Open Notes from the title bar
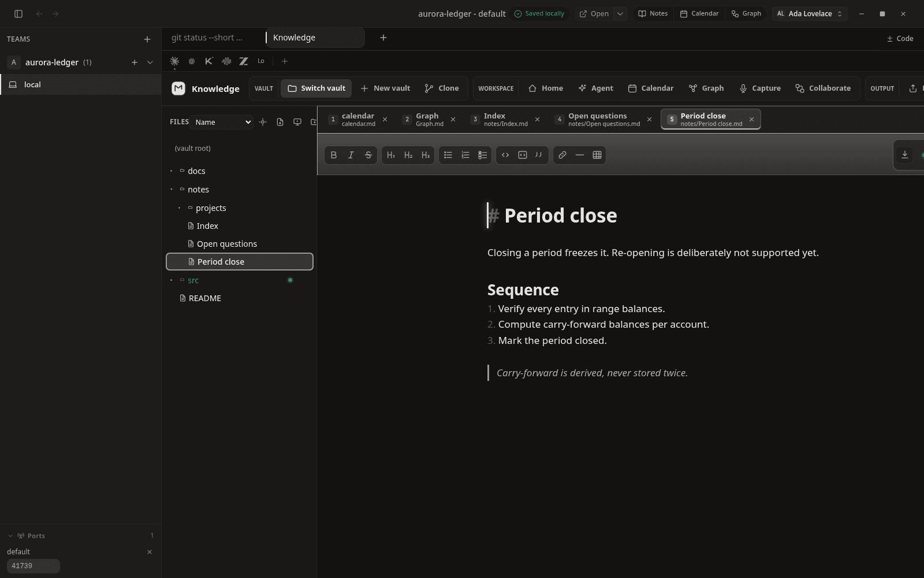Viewport: 924px width, 578px height. [x=653, y=14]
